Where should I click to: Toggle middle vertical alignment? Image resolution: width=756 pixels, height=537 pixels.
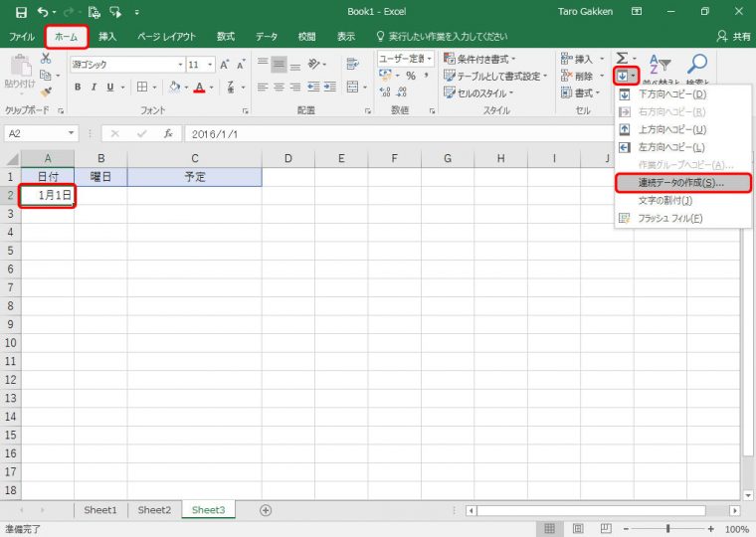click(x=279, y=64)
